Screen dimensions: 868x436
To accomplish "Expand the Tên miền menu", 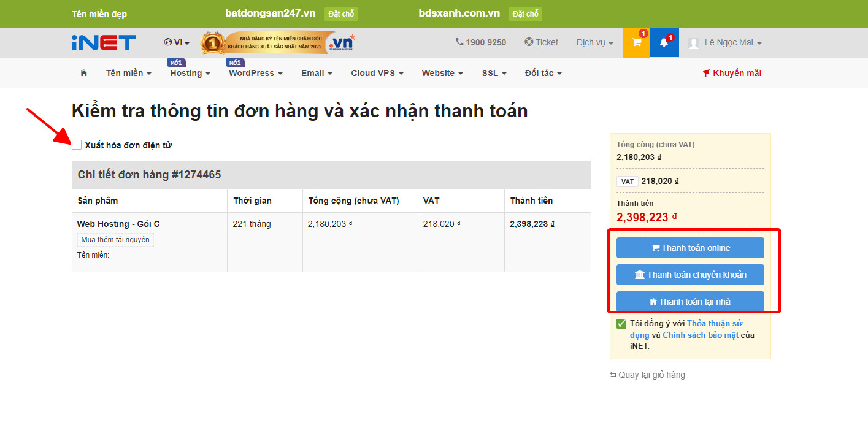I will 129,73.
